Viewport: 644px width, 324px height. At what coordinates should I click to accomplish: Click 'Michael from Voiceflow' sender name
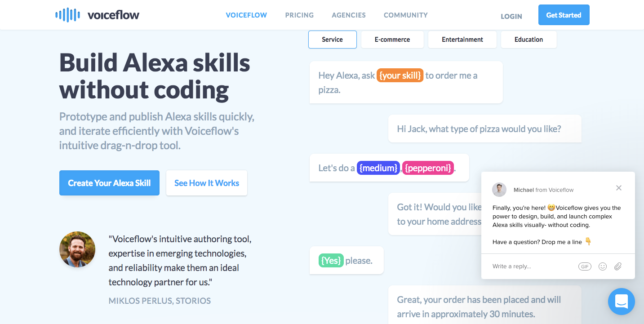click(x=543, y=190)
